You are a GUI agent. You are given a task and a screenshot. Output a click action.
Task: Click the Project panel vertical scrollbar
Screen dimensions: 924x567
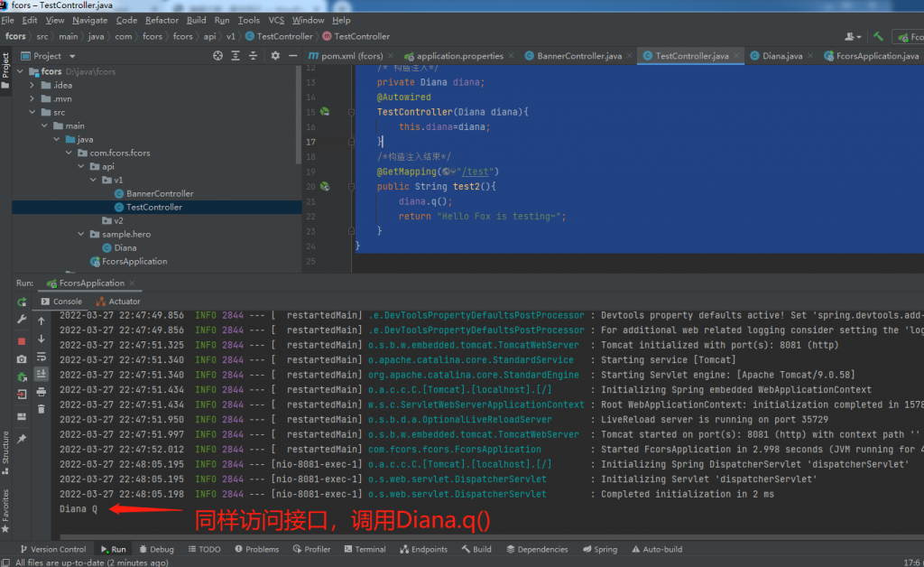[x=298, y=115]
